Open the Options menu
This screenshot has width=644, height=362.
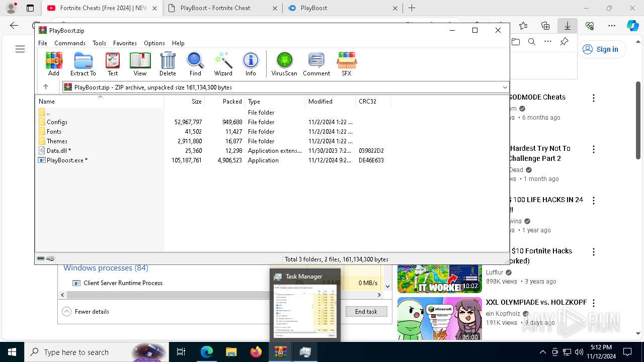(154, 43)
